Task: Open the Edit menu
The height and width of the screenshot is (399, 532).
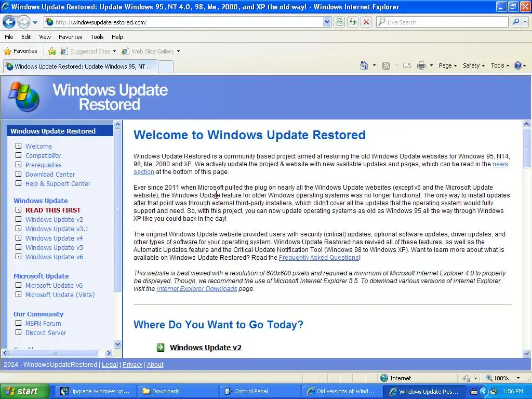Action: point(26,37)
